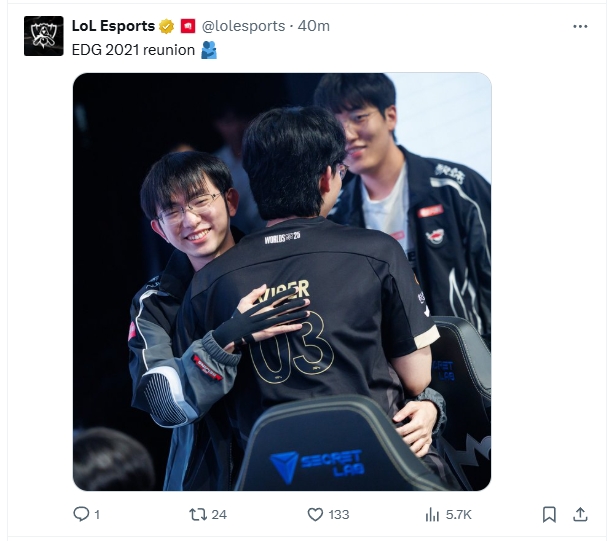The image size is (611, 541).
Task: Click the 5.7K views count
Action: pyautogui.click(x=459, y=515)
